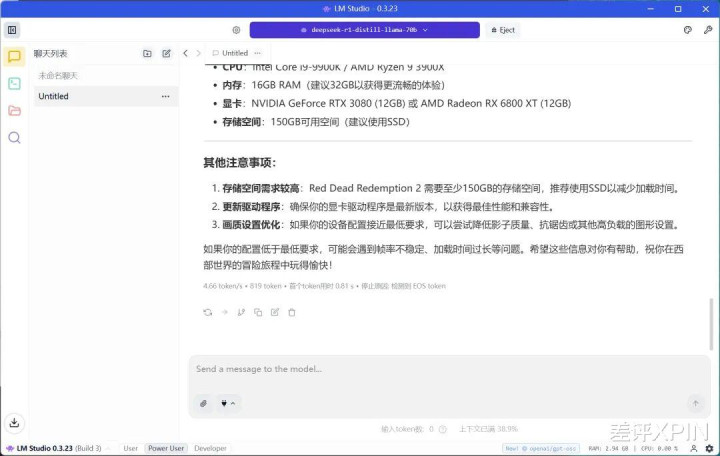Click the 显卡 NVIDIA GeForce RTX 3080 line
This screenshot has width=720, height=456.
pyautogui.click(x=393, y=103)
